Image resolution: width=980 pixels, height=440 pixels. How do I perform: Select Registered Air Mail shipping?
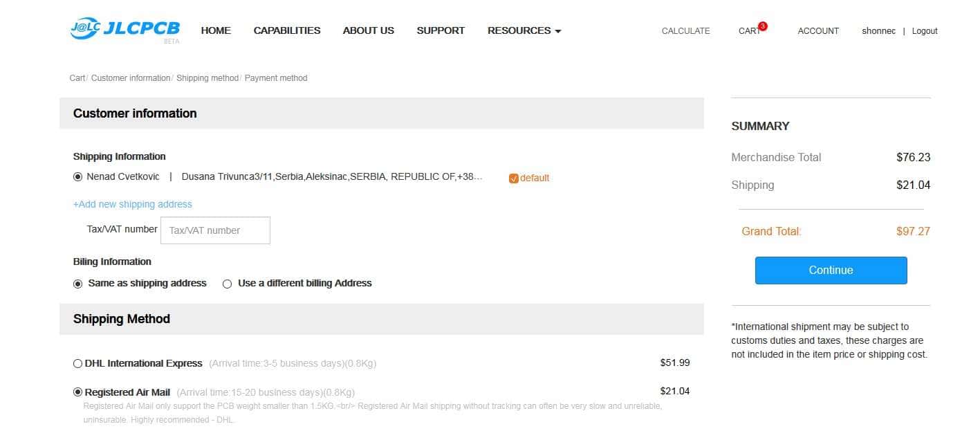tap(77, 392)
